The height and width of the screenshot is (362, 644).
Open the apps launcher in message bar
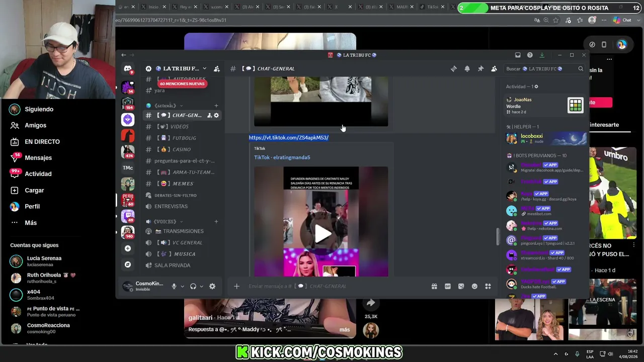(488, 287)
